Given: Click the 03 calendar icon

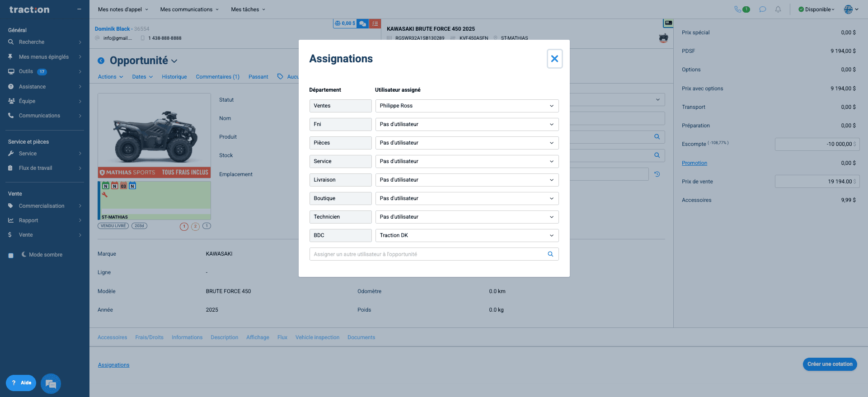Looking at the screenshot, I should click(x=123, y=186).
